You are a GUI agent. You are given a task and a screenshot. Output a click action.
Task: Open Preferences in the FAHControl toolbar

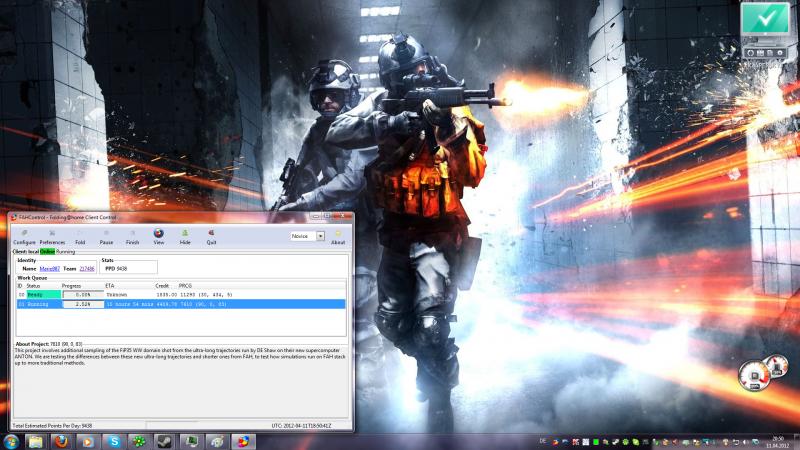point(52,237)
